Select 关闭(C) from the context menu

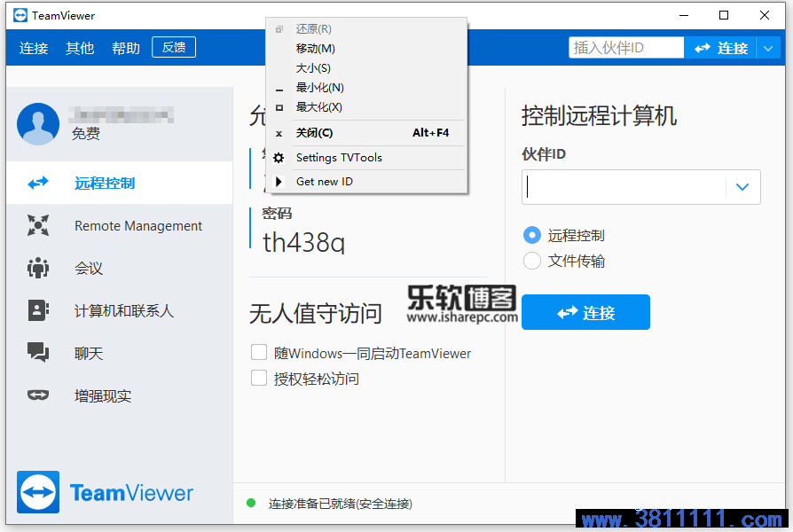(x=319, y=132)
